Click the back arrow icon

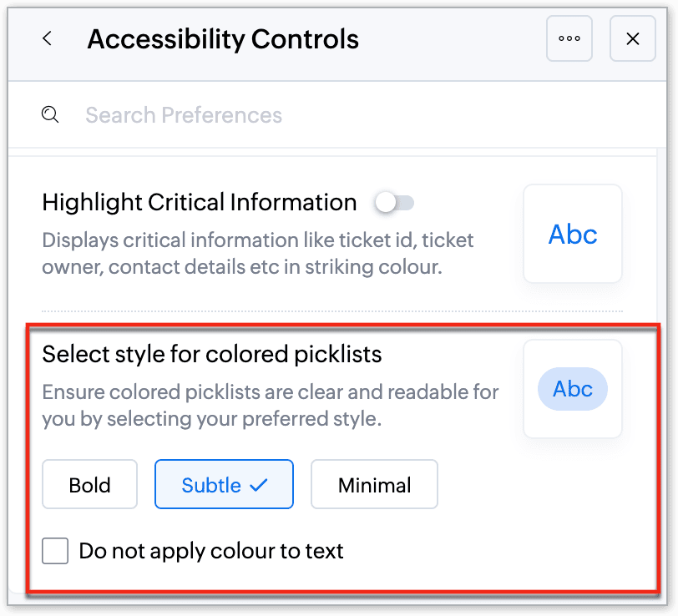(x=48, y=38)
